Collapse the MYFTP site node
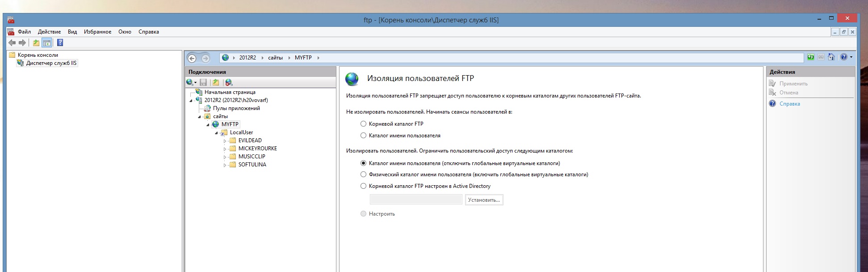868x272 pixels. (x=208, y=125)
